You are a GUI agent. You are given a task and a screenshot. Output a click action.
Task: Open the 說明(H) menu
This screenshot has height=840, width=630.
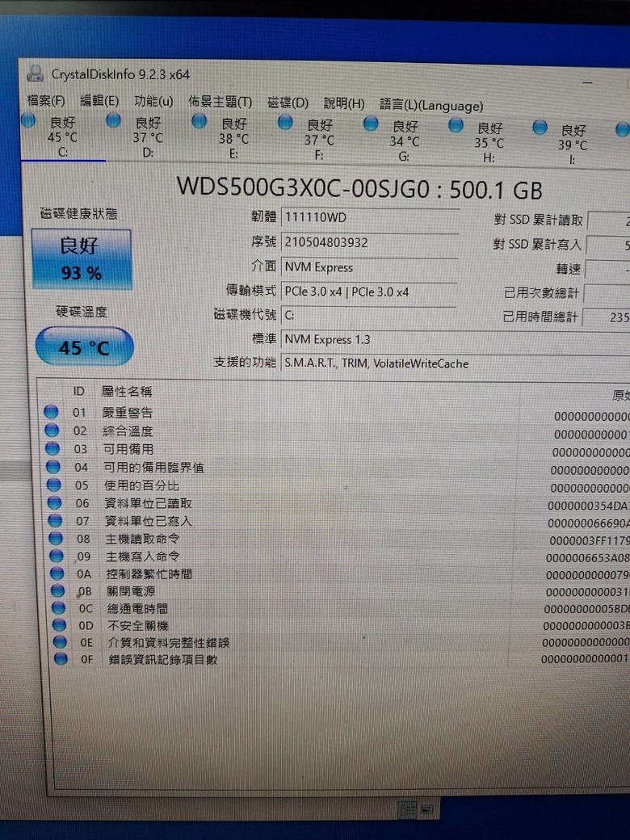point(344,103)
